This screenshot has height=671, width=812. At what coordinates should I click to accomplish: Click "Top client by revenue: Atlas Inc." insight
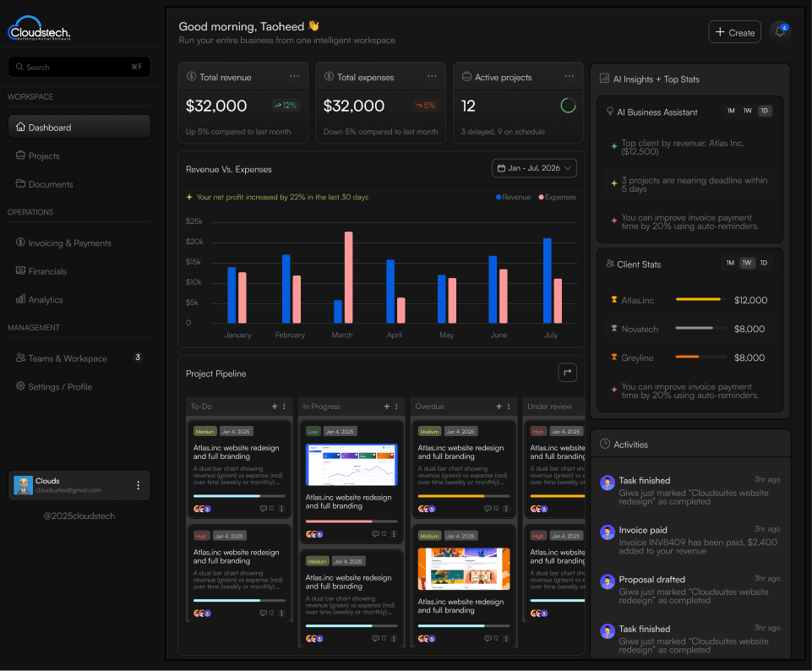pyautogui.click(x=689, y=147)
